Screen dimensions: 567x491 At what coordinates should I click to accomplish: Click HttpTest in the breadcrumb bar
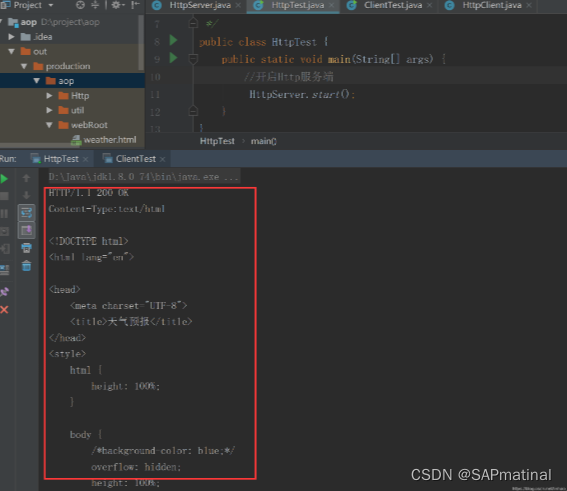click(217, 141)
